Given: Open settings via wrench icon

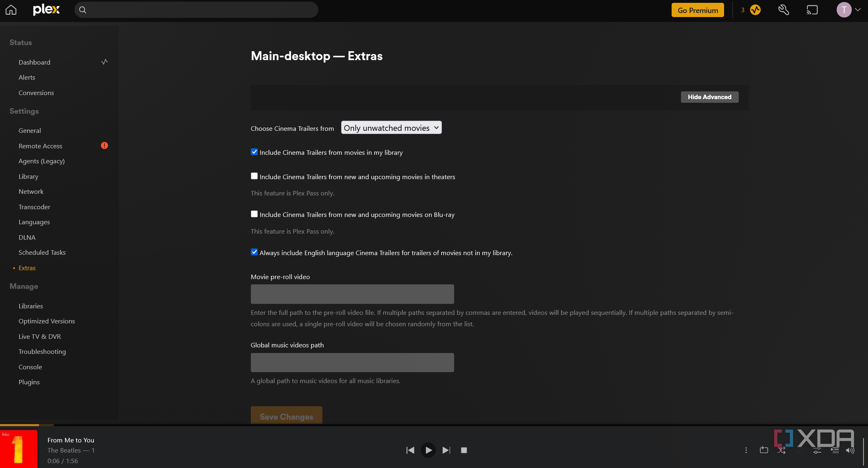Looking at the screenshot, I should [x=783, y=10].
